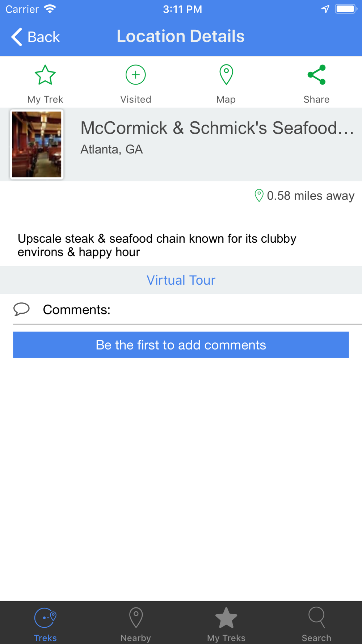Image resolution: width=362 pixels, height=644 pixels.
Task: Tap the Atlanta, GA location text
Action: (x=111, y=149)
